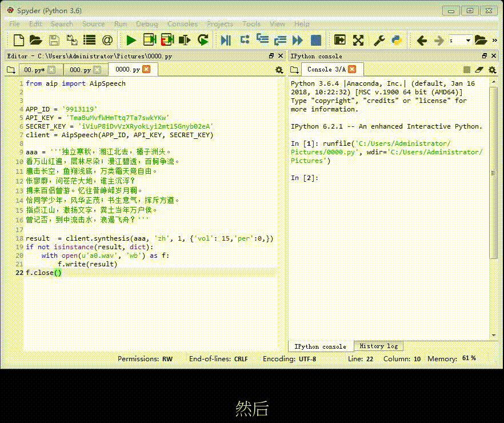Close the 000.py tab
The height and width of the screenshot is (423, 504).
click(x=97, y=70)
